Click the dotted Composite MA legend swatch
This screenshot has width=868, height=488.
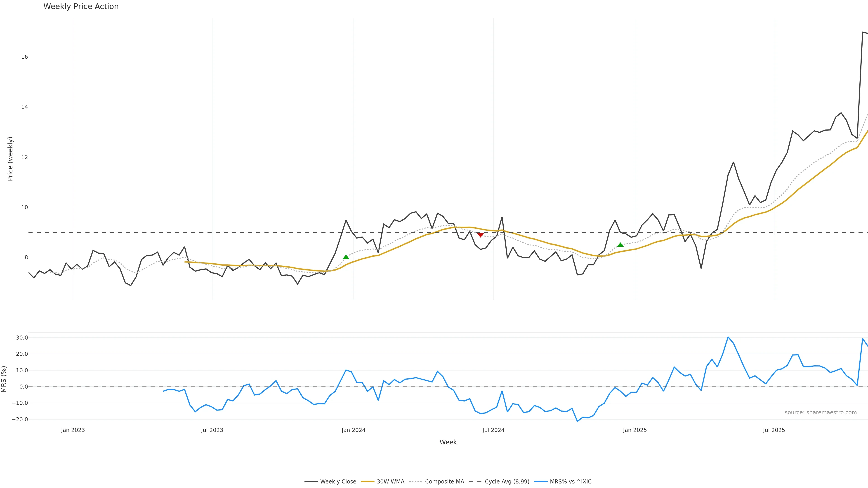pyautogui.click(x=416, y=482)
